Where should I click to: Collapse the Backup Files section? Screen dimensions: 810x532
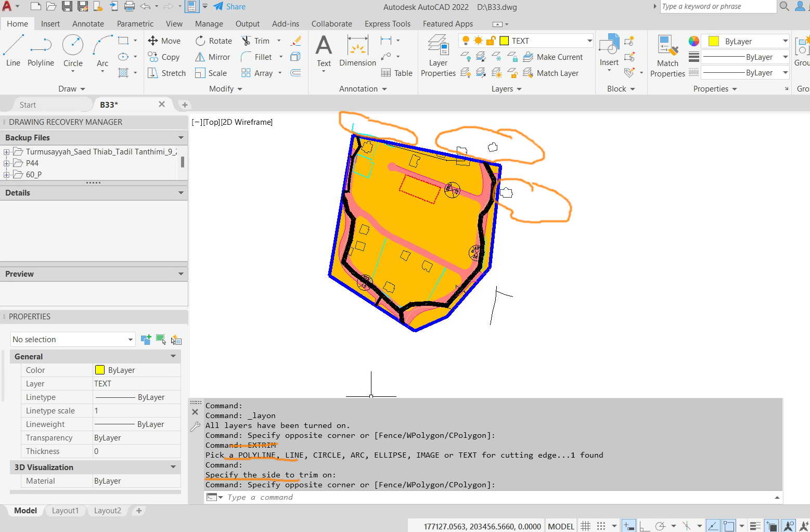point(181,137)
